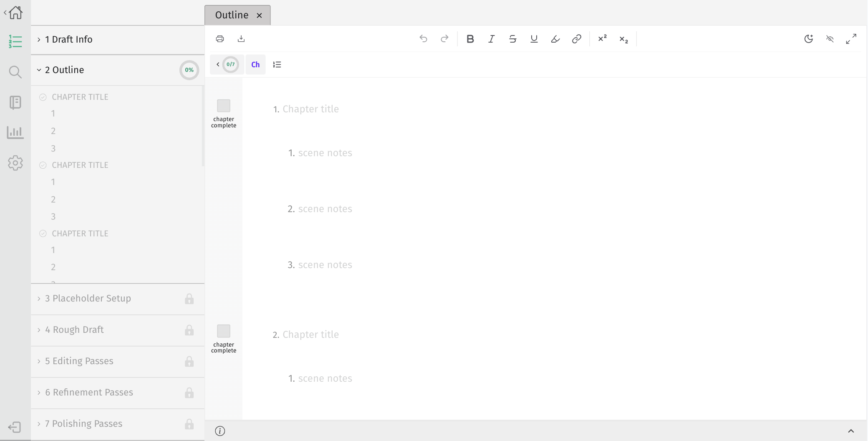
Task: Apply subscript formatting
Action: coord(624,39)
